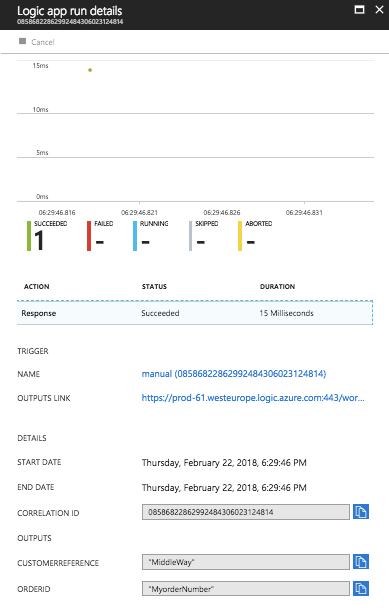Open the trigger outputs link URL
This screenshot has height=612, width=389.
click(x=253, y=398)
